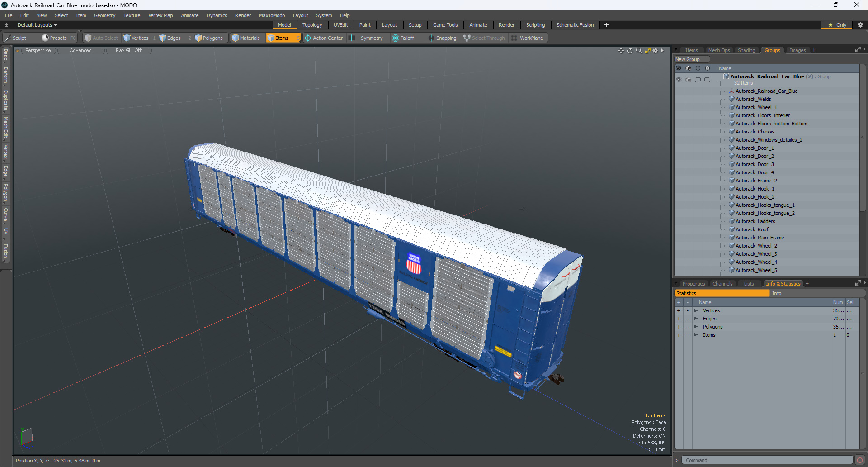
Task: Toggle Snapping
Action: [442, 38]
